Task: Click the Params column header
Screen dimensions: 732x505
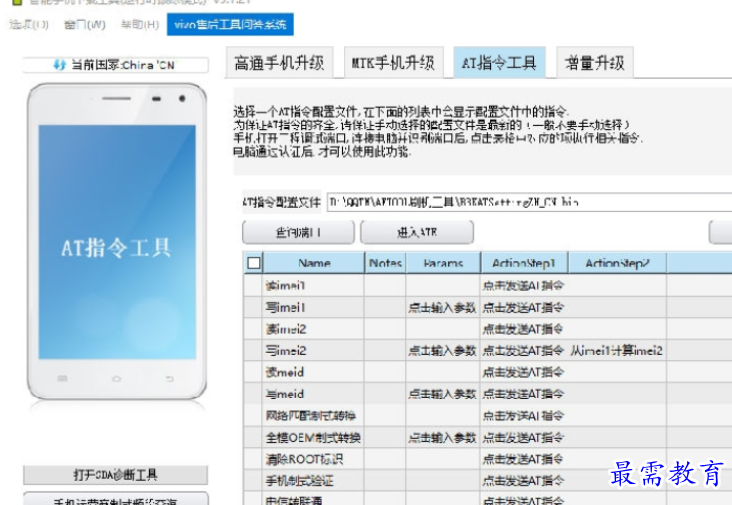Action: tap(443, 263)
